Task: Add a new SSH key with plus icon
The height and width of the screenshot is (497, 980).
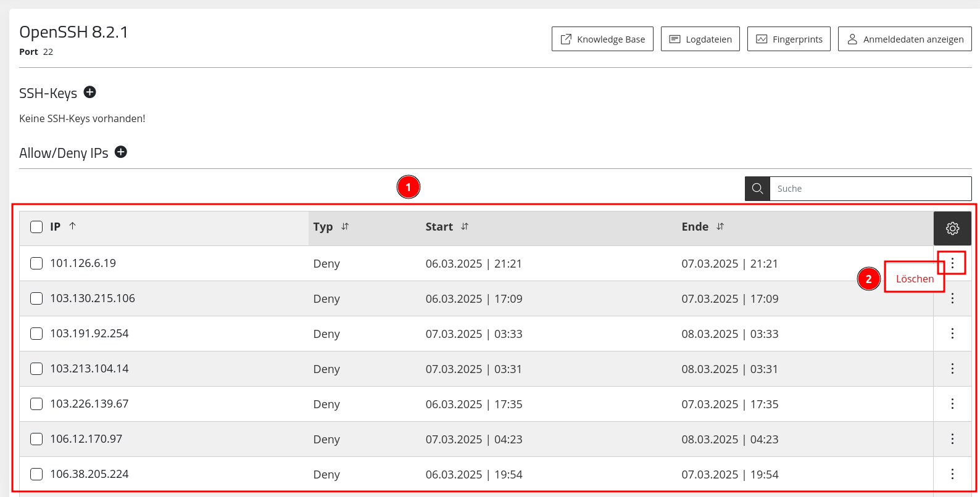Action: coord(90,92)
